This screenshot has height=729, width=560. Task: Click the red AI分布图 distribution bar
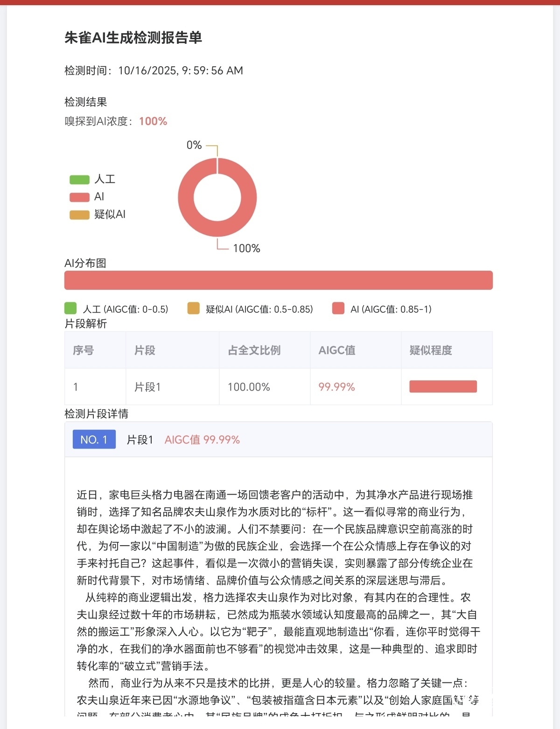[278, 280]
